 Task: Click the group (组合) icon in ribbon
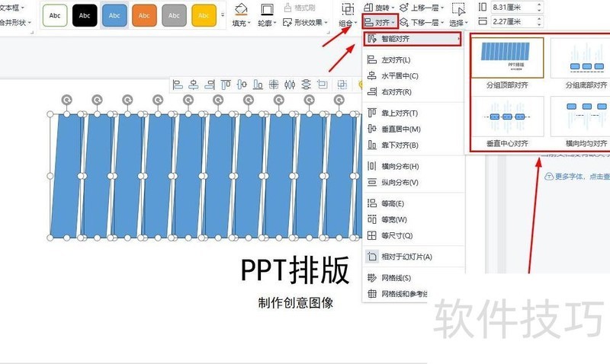pyautogui.click(x=348, y=9)
